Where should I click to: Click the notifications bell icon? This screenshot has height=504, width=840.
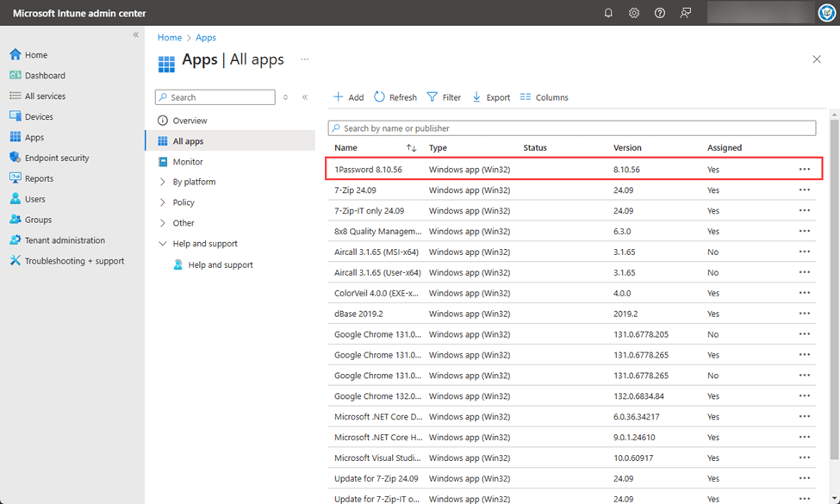coord(608,13)
